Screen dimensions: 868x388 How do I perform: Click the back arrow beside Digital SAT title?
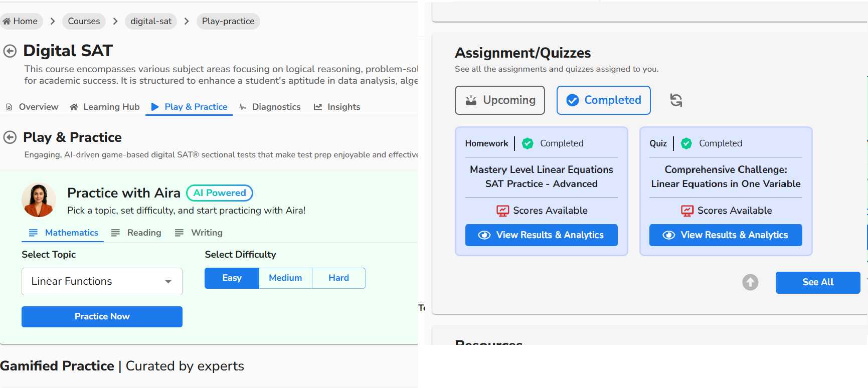(10, 50)
